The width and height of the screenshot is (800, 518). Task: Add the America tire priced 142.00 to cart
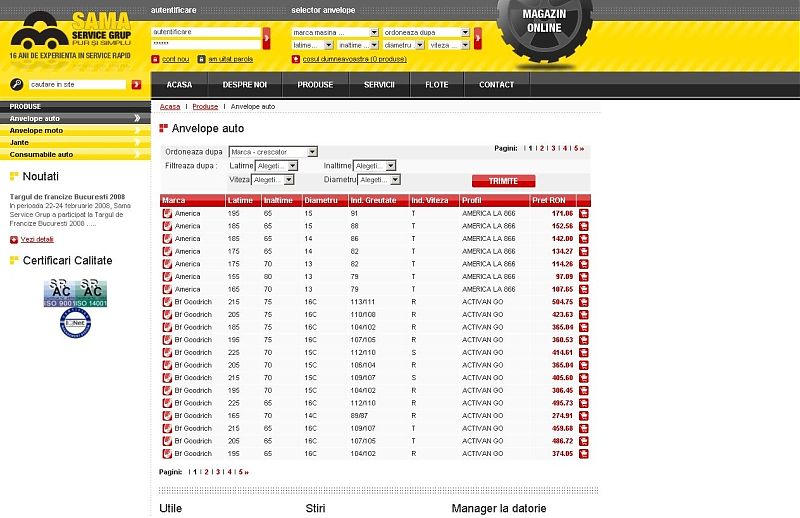584,239
